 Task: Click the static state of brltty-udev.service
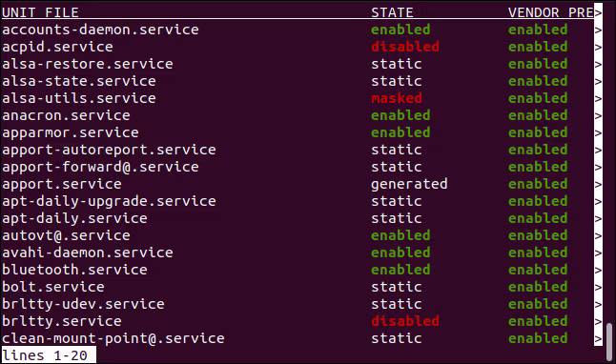(397, 304)
